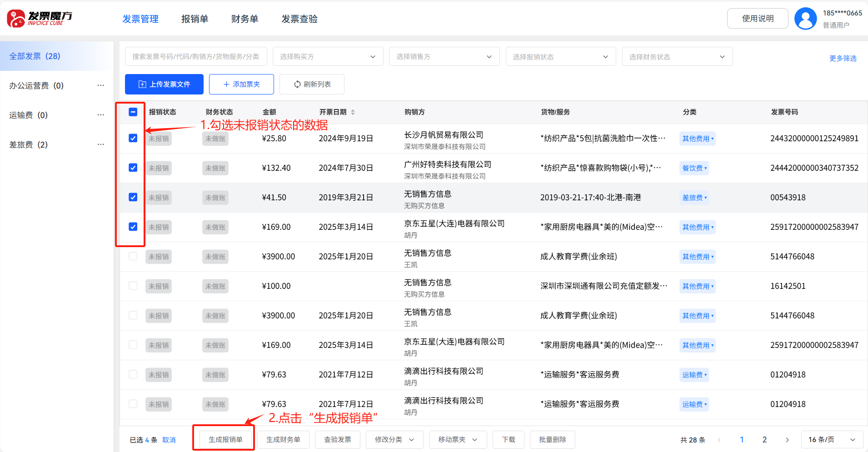Open more options for 差旅费 folder
868x452 pixels.
pos(101,144)
